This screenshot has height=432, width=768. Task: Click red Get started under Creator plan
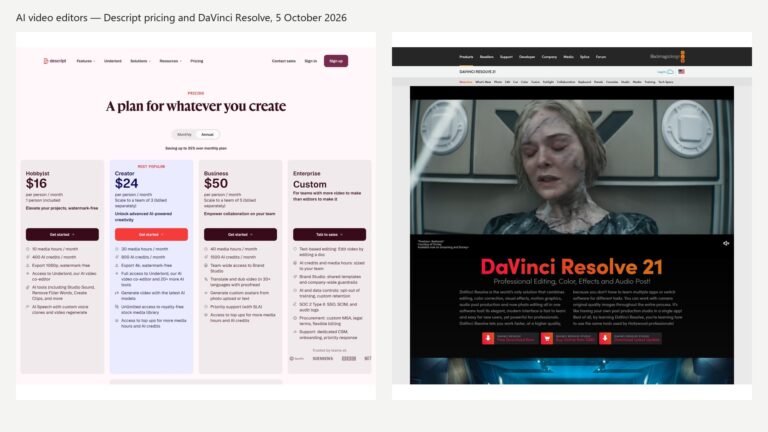151,234
